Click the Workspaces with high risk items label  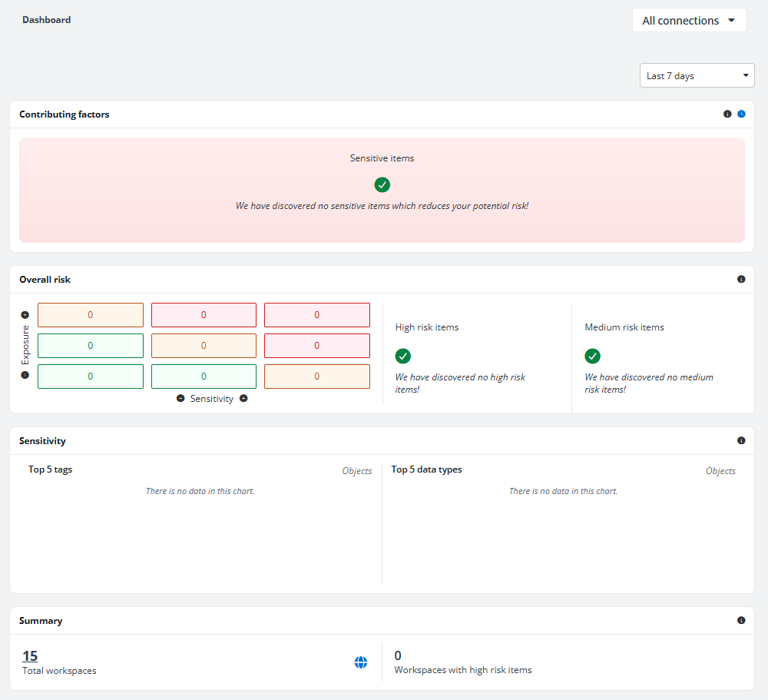463,669
